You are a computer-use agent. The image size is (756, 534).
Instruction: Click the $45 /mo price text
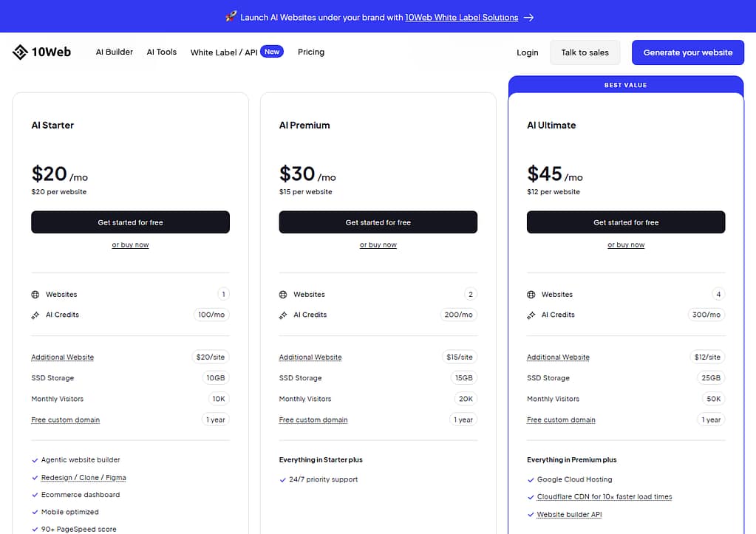(555, 174)
